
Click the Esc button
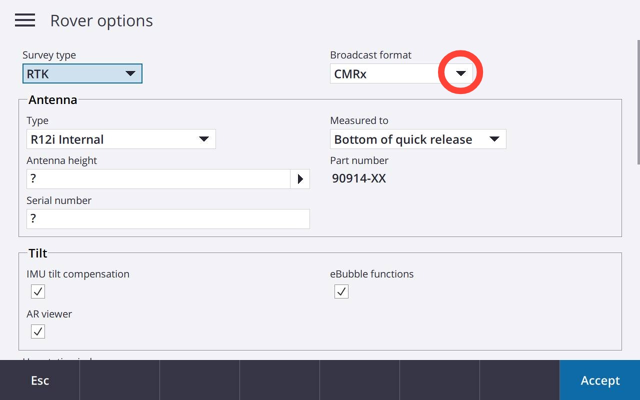(40, 380)
